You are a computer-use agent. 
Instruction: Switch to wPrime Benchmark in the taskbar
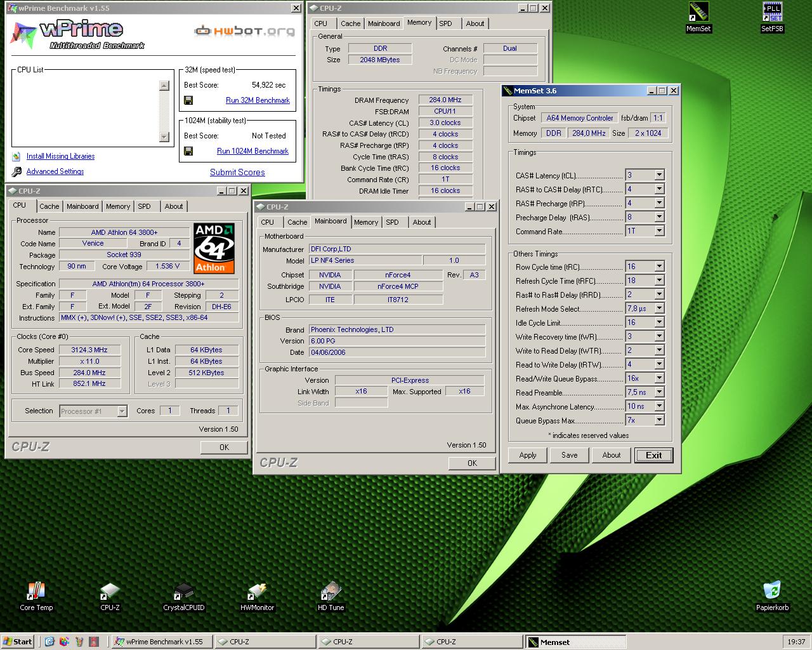(161, 642)
